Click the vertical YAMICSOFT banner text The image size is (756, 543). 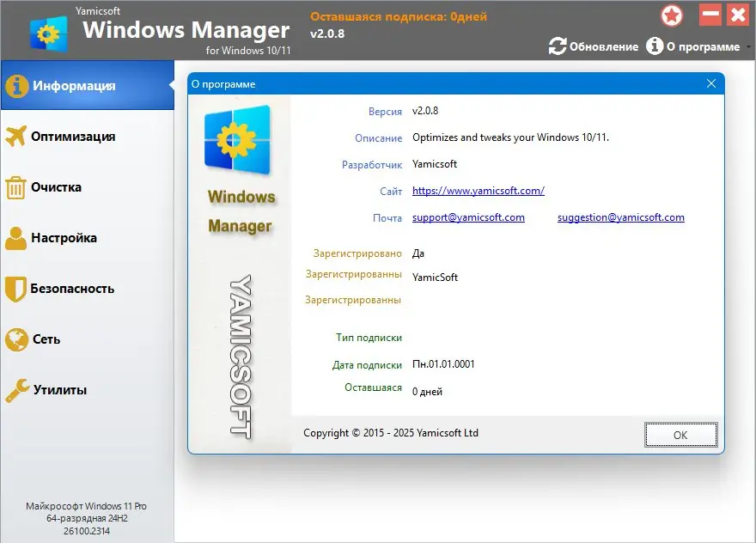coord(241,357)
